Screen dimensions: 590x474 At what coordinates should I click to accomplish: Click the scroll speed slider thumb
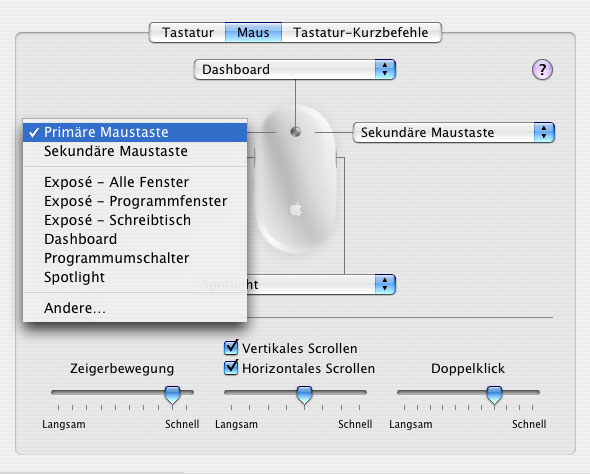(x=304, y=395)
